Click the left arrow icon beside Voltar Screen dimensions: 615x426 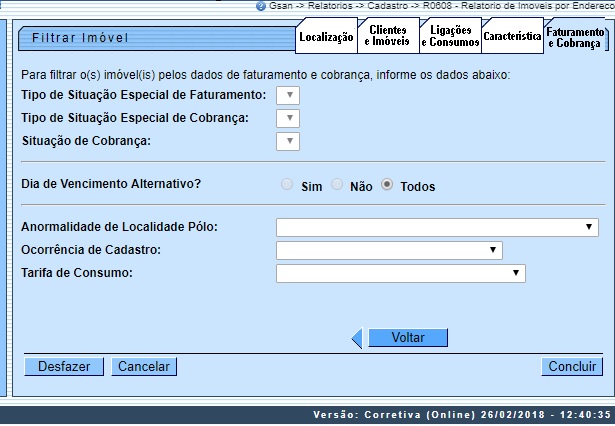pos(357,338)
